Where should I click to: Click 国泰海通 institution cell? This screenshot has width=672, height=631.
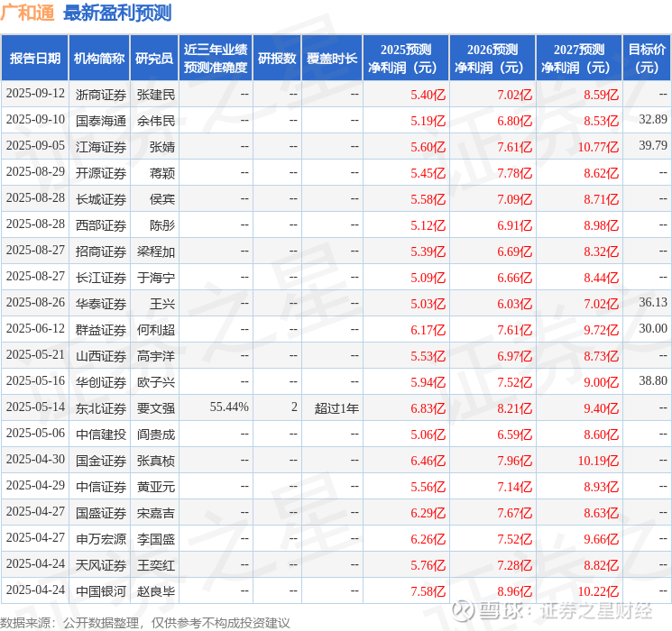101,121
